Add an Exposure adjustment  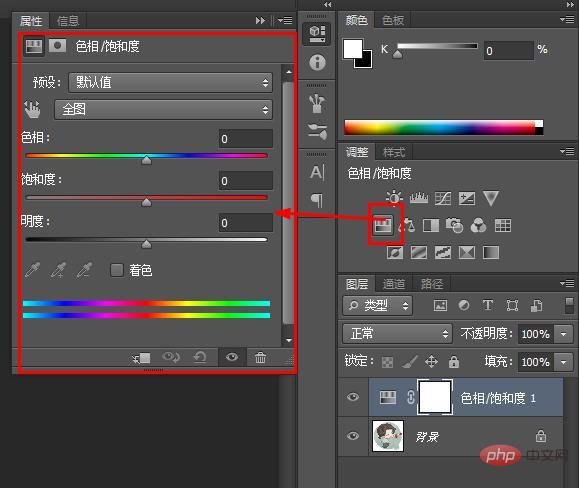[467, 199]
